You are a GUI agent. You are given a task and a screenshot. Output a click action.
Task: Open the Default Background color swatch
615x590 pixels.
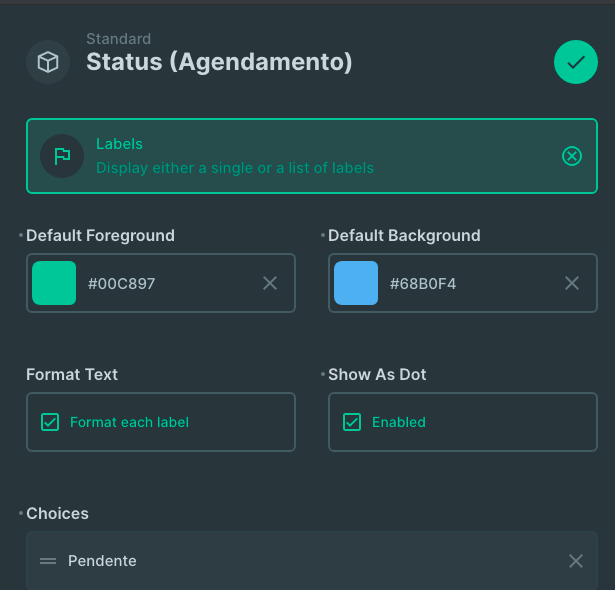tap(356, 283)
